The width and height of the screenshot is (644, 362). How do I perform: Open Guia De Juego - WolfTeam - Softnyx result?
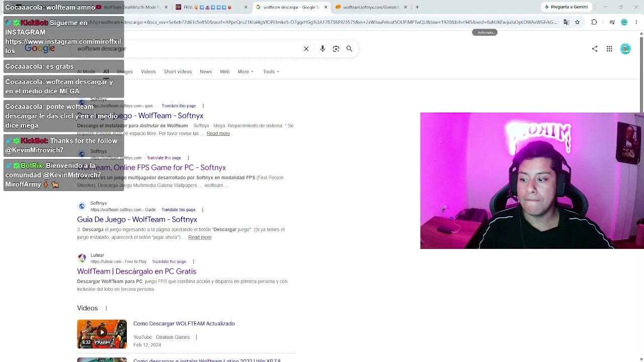pos(137,219)
